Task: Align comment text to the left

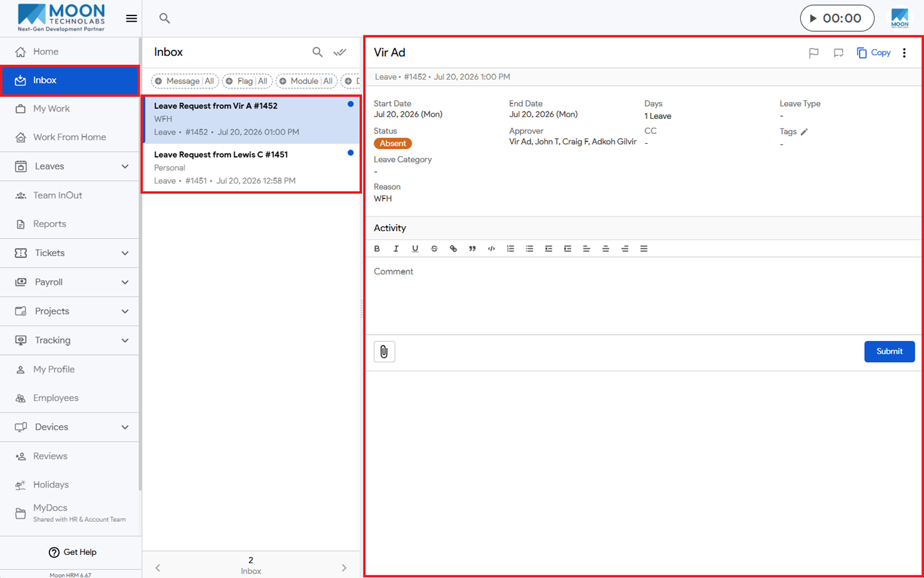Action: click(x=586, y=249)
